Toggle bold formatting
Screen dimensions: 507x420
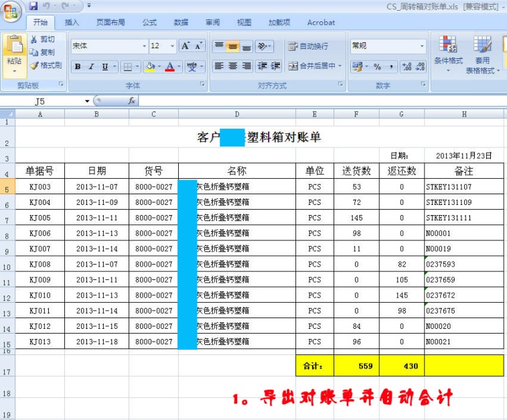click(78, 66)
